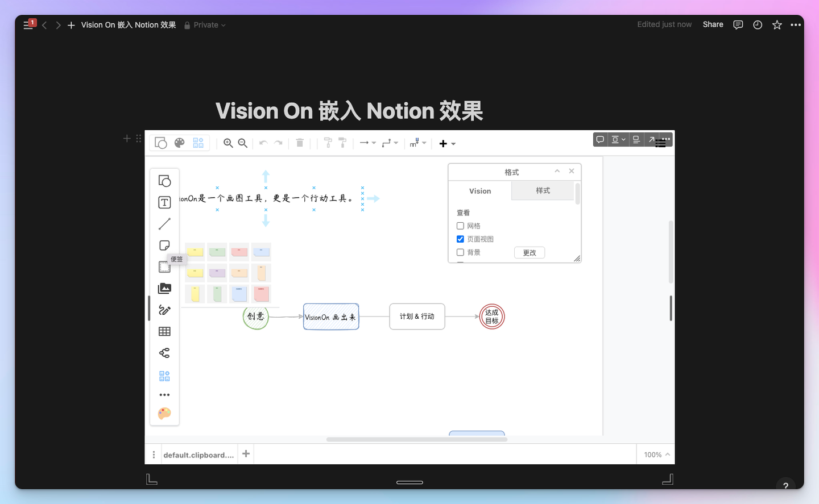Switch to the 样式 tab in format panel
The width and height of the screenshot is (819, 504).
pyautogui.click(x=542, y=191)
